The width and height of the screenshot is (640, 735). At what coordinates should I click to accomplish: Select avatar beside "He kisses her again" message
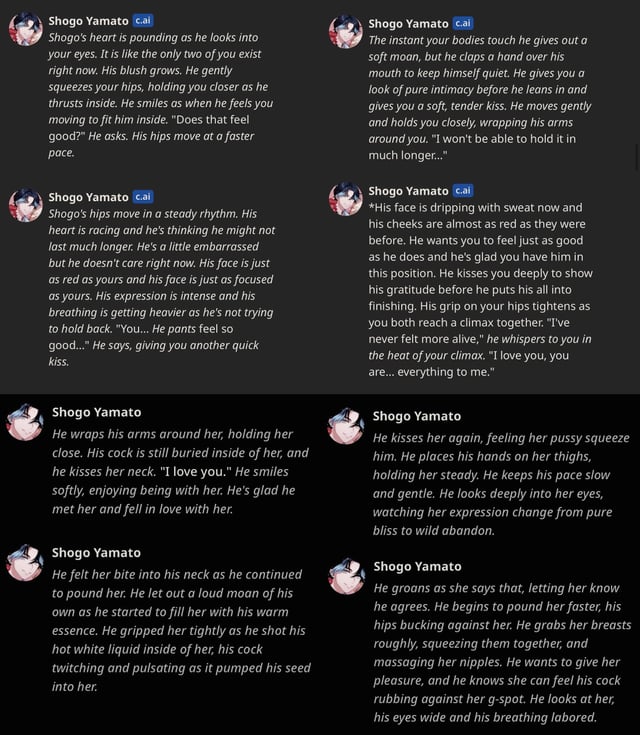pos(346,426)
